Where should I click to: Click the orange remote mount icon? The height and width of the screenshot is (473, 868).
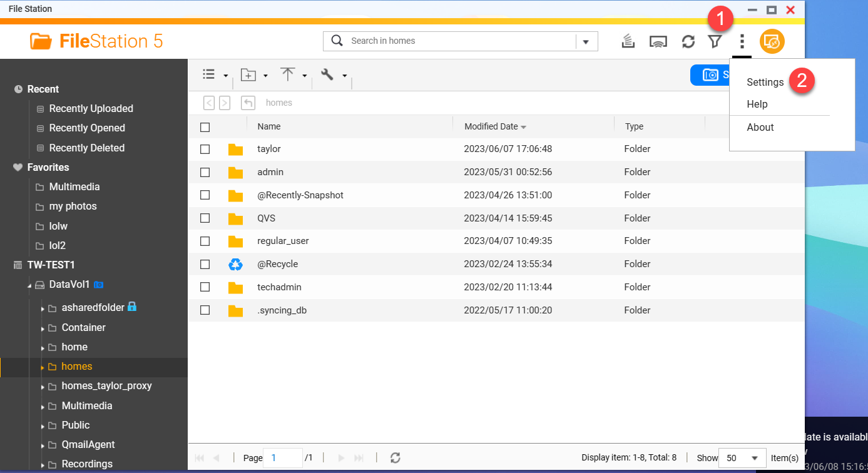(772, 41)
